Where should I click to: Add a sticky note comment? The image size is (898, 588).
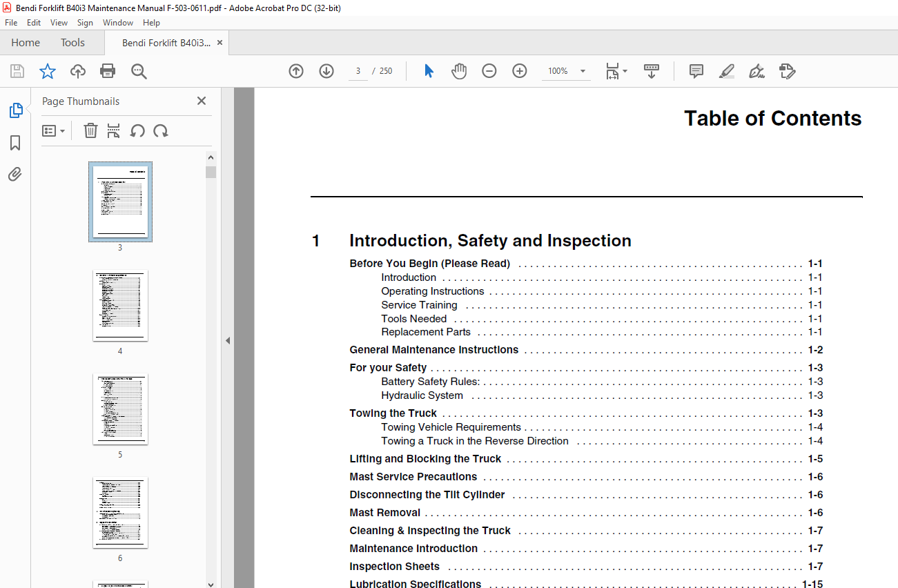click(x=696, y=71)
